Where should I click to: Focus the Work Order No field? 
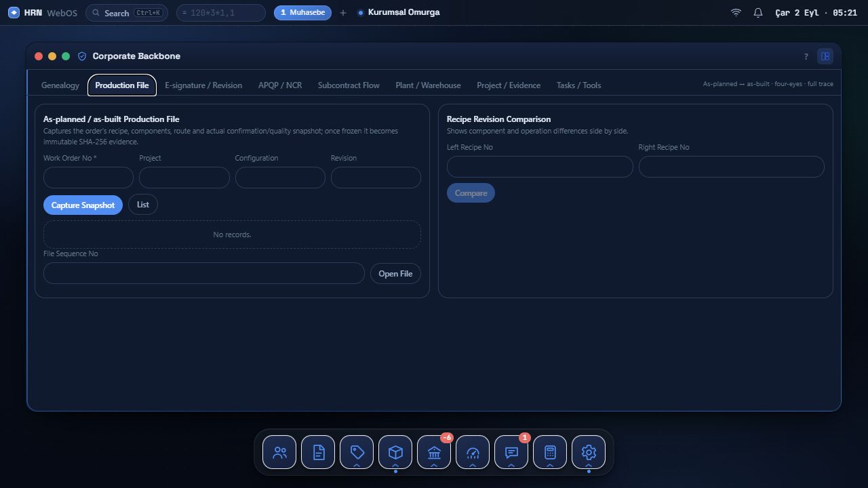88,178
